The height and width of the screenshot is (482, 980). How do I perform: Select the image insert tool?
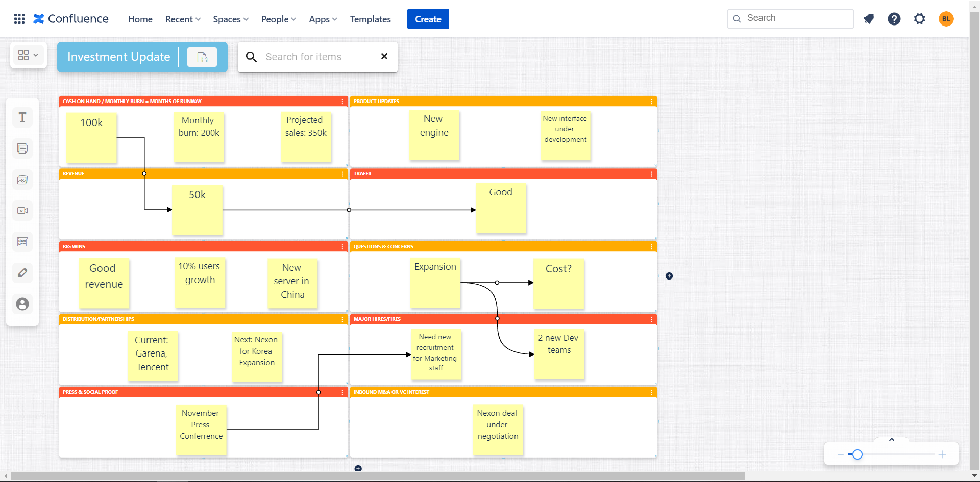[22, 179]
